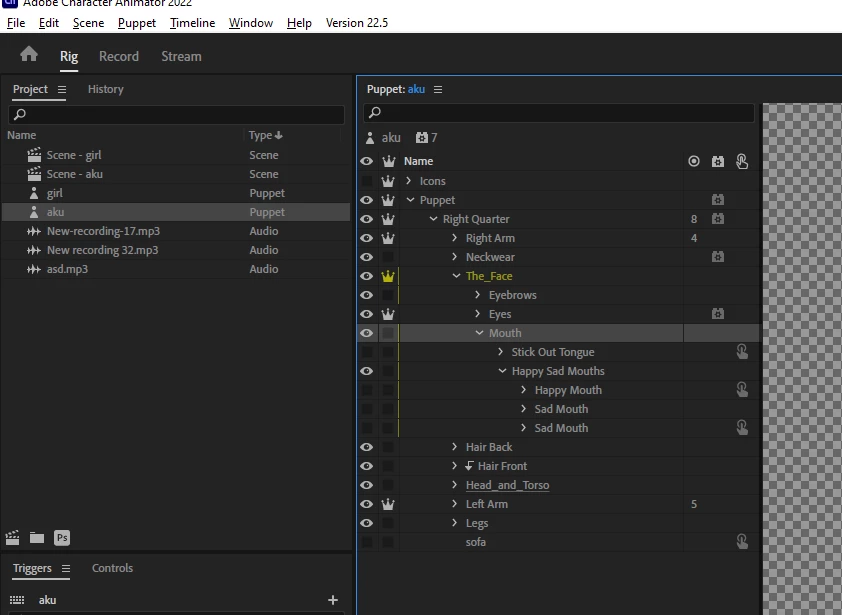
Task: Expand the Icons group
Action: click(x=409, y=180)
